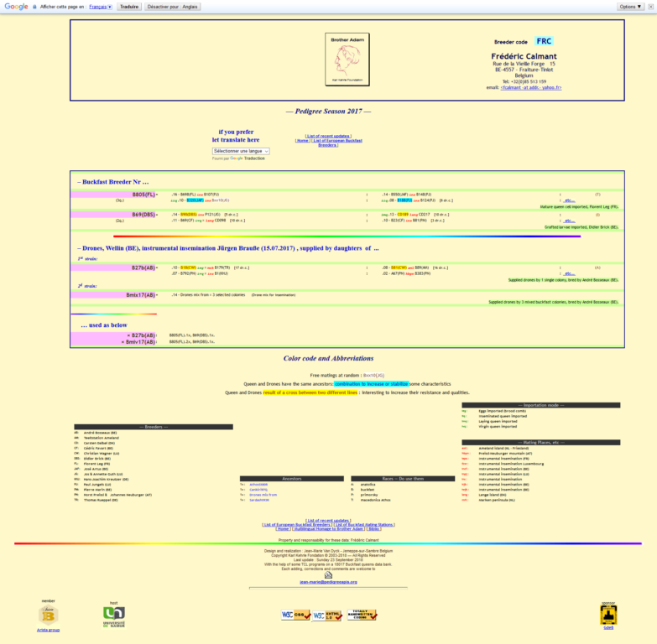Open the Français language dropdown

pos(101,7)
